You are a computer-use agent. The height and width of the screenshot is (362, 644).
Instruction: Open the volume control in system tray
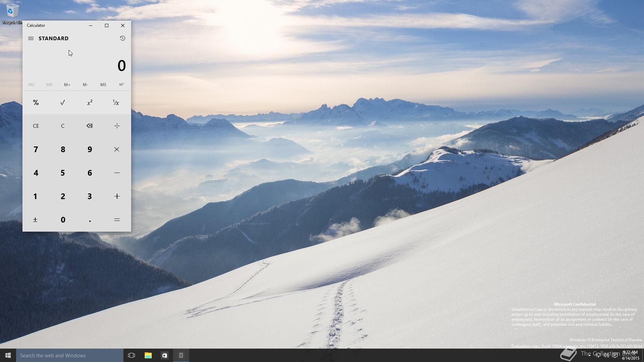(606, 355)
